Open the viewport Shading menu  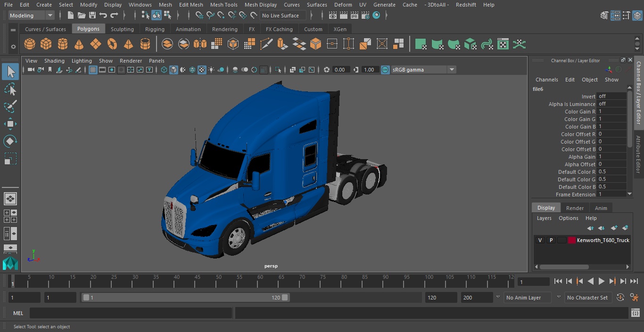coord(54,61)
